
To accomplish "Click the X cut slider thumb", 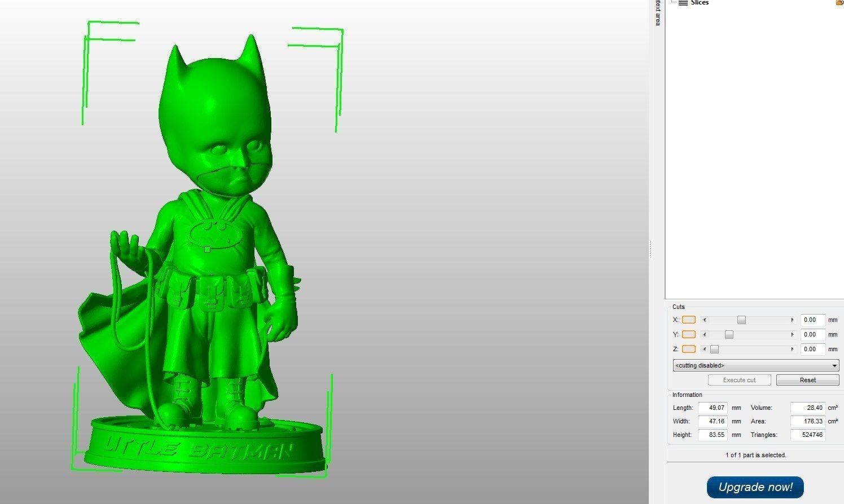I will pyautogui.click(x=741, y=320).
